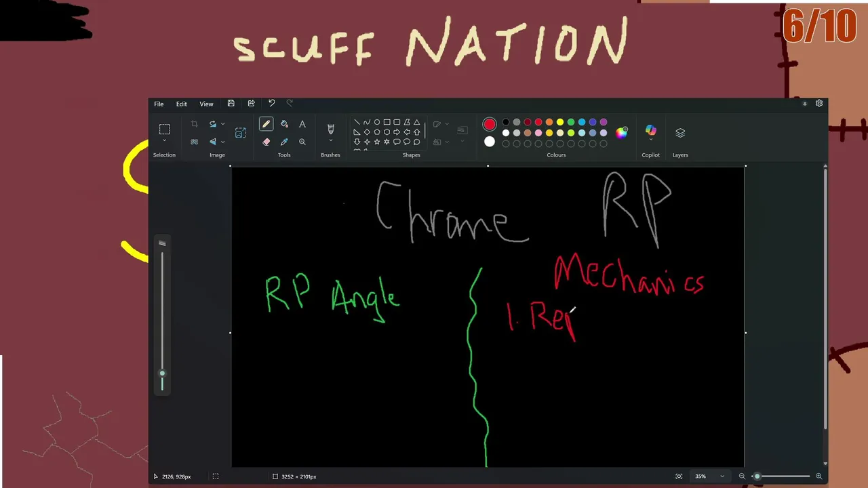Open the File menu
868x488 pixels.
[159, 104]
